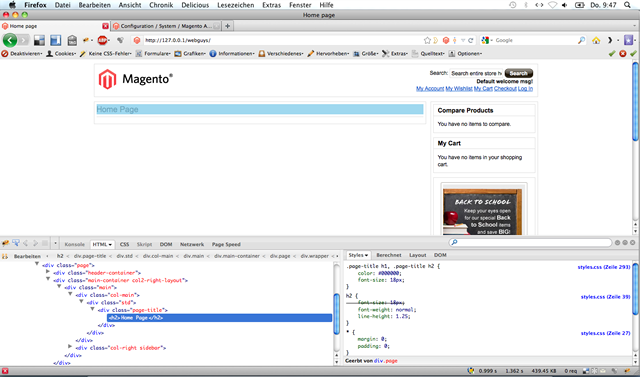
Task: Click the My Account link
Action: click(430, 89)
